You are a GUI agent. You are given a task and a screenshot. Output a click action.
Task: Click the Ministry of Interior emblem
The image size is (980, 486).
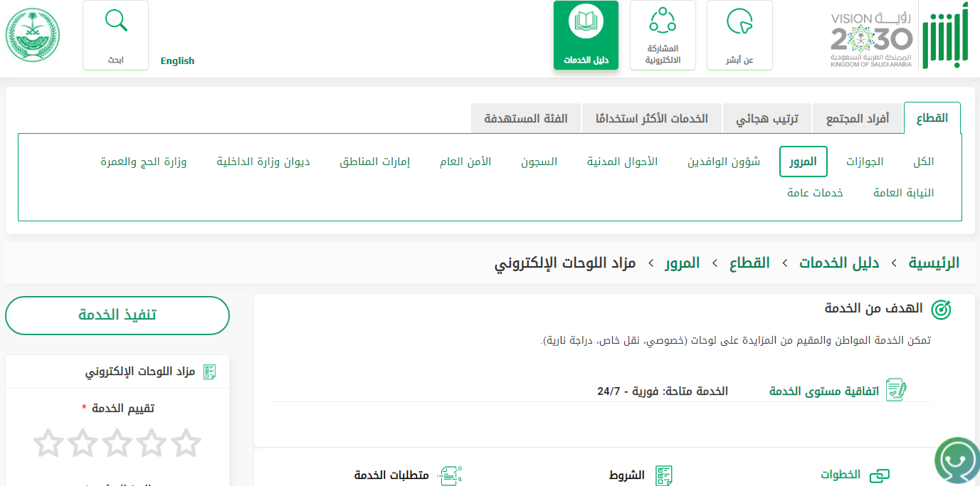[33, 36]
